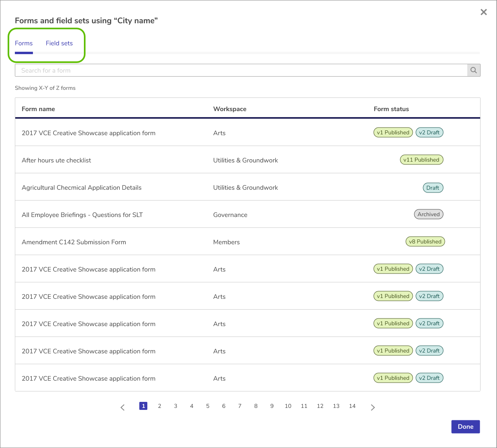
Task: Focus the Search for a form field
Action: [x=241, y=70]
